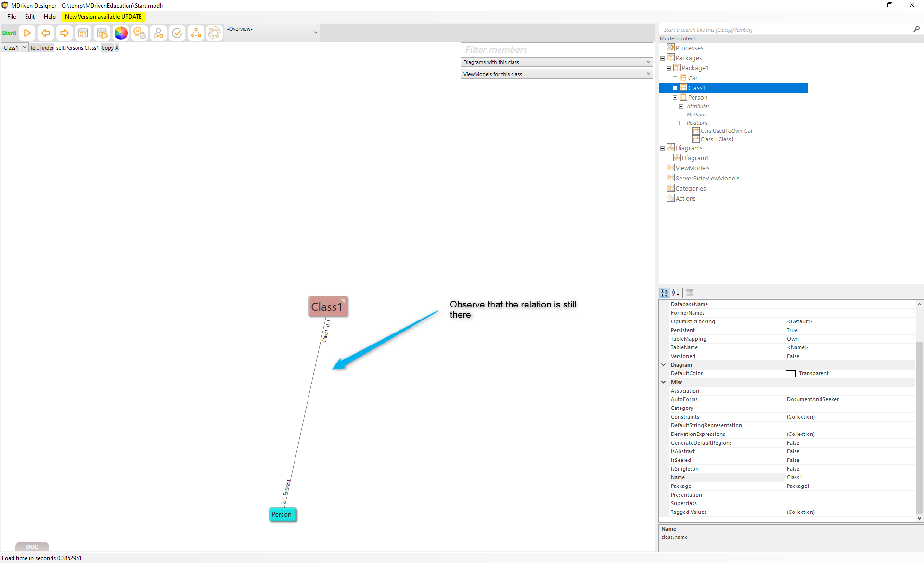This screenshot has height=563, width=924.
Task: Click the user with key icon
Action: [x=158, y=33]
